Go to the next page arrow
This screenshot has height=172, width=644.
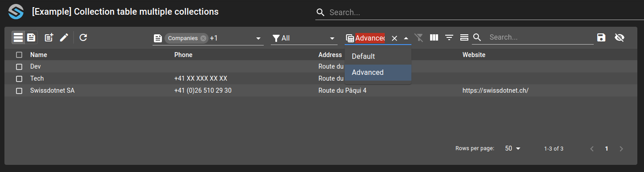tap(621, 149)
